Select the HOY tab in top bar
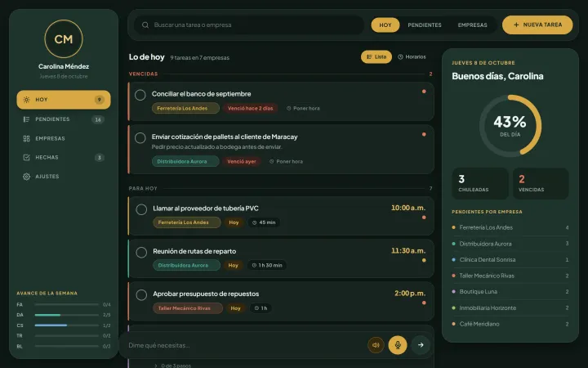588x368 pixels. 385,25
